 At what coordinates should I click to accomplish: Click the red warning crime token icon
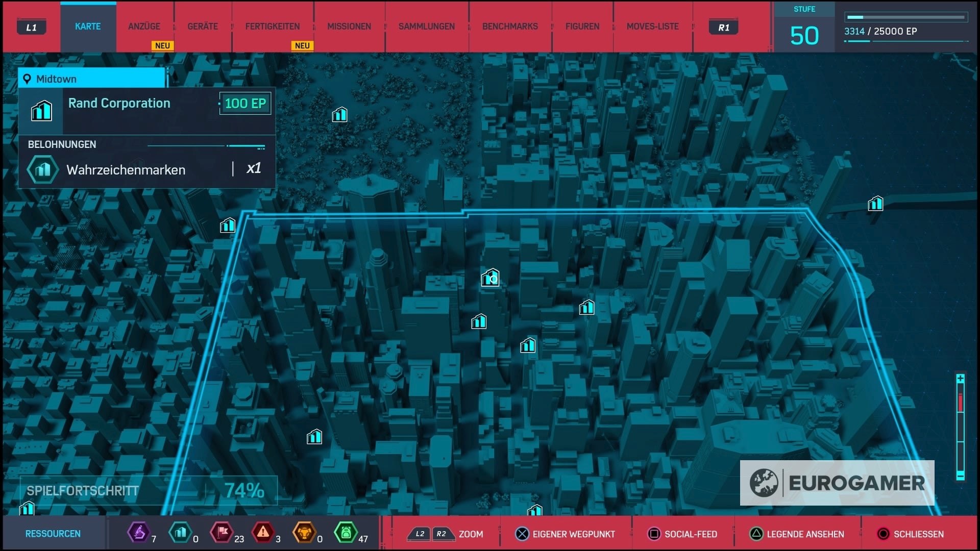(263, 533)
